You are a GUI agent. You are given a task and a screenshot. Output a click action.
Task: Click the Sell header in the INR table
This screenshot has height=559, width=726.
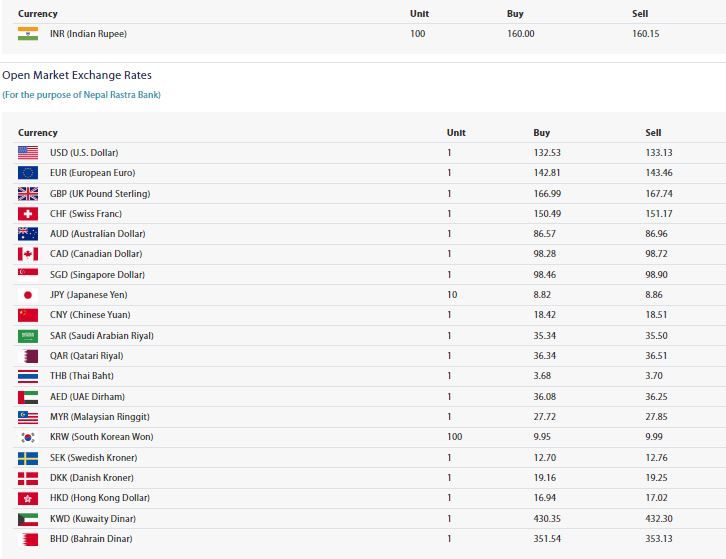pyautogui.click(x=640, y=14)
